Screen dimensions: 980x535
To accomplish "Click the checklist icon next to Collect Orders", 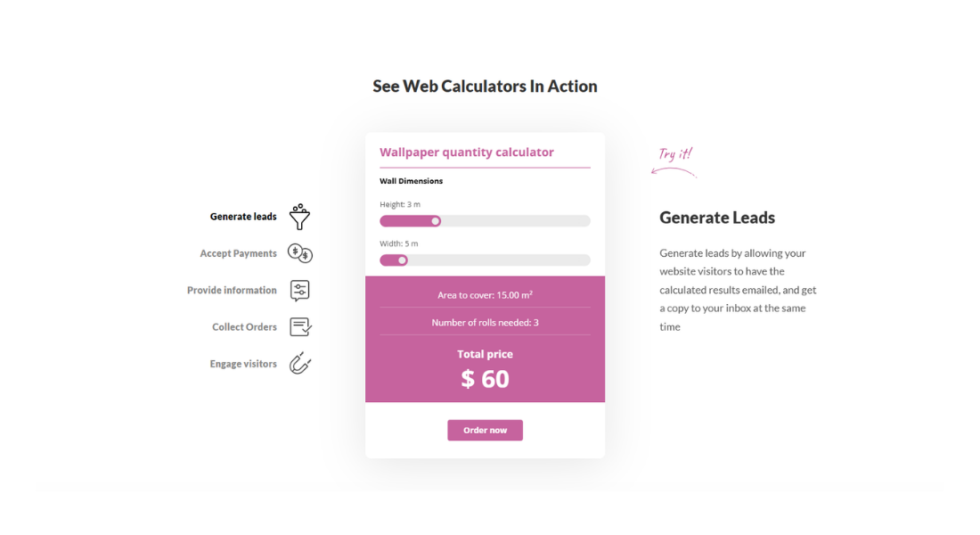I will pyautogui.click(x=300, y=327).
